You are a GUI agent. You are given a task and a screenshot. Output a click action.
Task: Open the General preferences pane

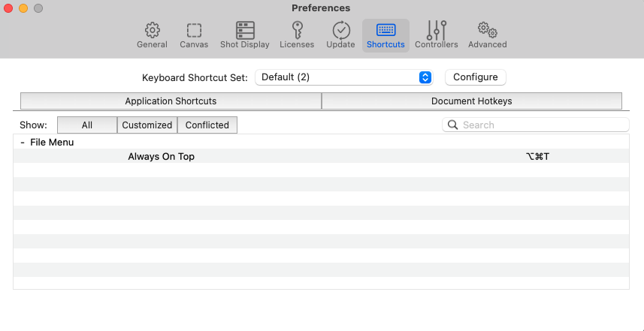click(x=152, y=35)
